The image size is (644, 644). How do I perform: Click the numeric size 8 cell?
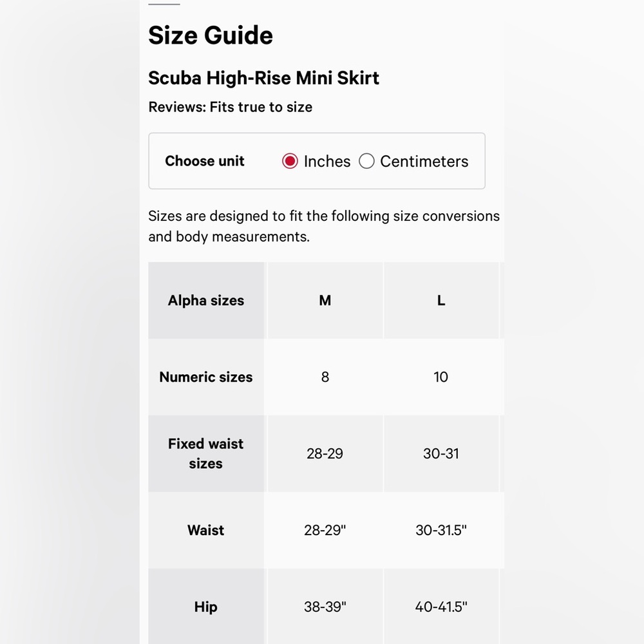tap(325, 377)
